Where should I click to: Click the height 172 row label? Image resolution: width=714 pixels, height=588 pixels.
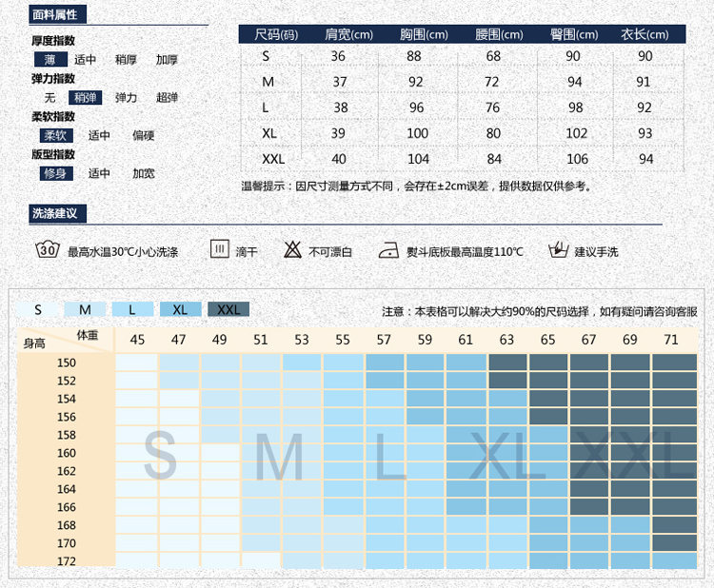(67, 561)
